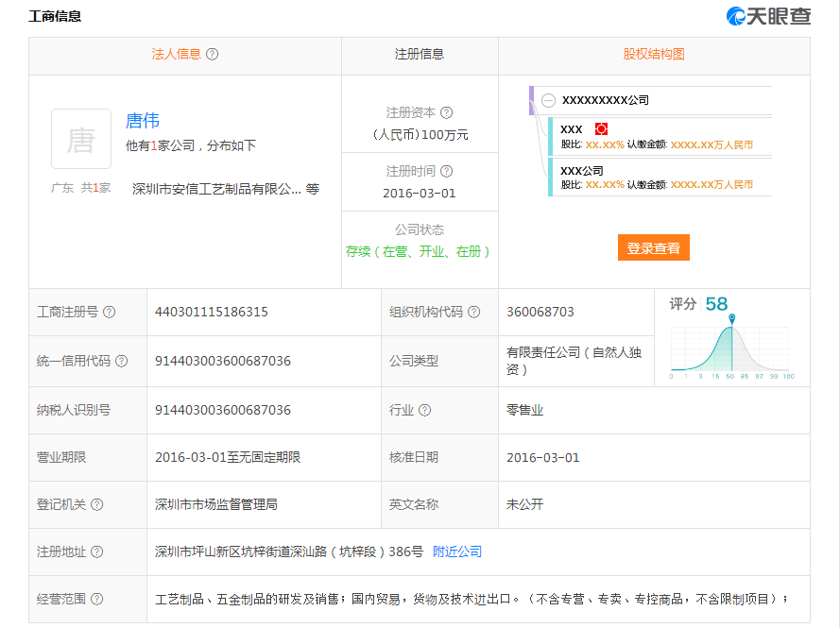Screen dimensions: 840x628
Task: Open legal representative 唐伟's profile link
Action: (143, 121)
